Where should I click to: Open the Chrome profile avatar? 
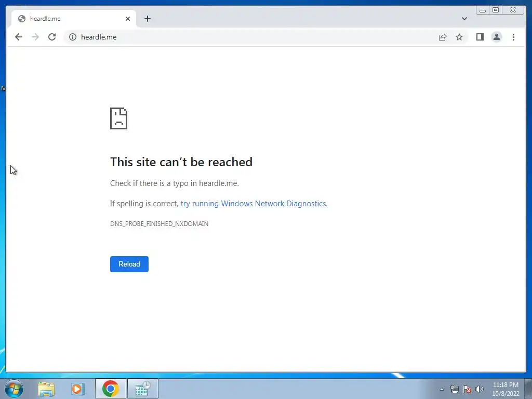496,37
